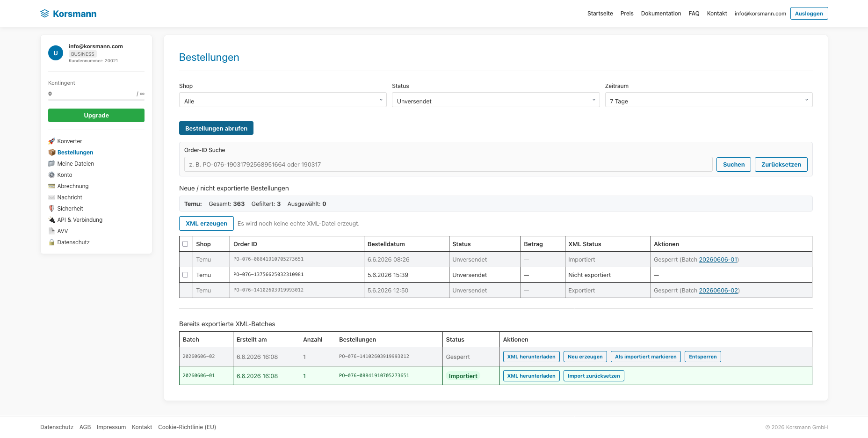Click the folder icon beside Meine Dateien
The width and height of the screenshot is (868, 438).
coord(52,164)
